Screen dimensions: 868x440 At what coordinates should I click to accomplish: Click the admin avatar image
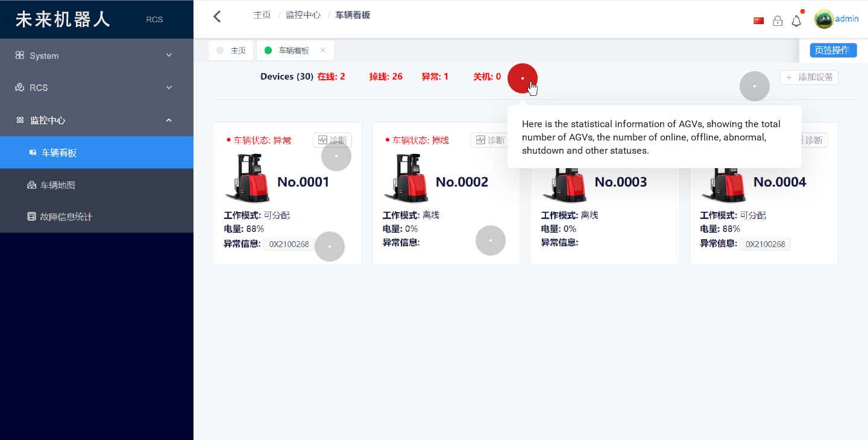[823, 19]
